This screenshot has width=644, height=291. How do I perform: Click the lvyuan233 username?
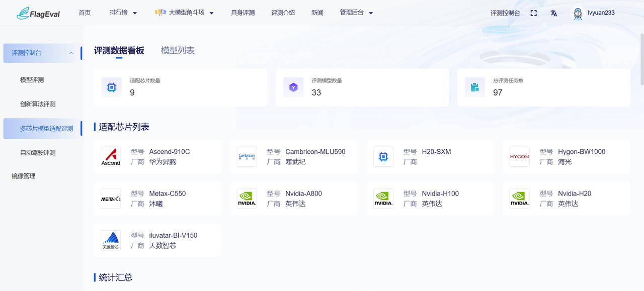(x=601, y=13)
